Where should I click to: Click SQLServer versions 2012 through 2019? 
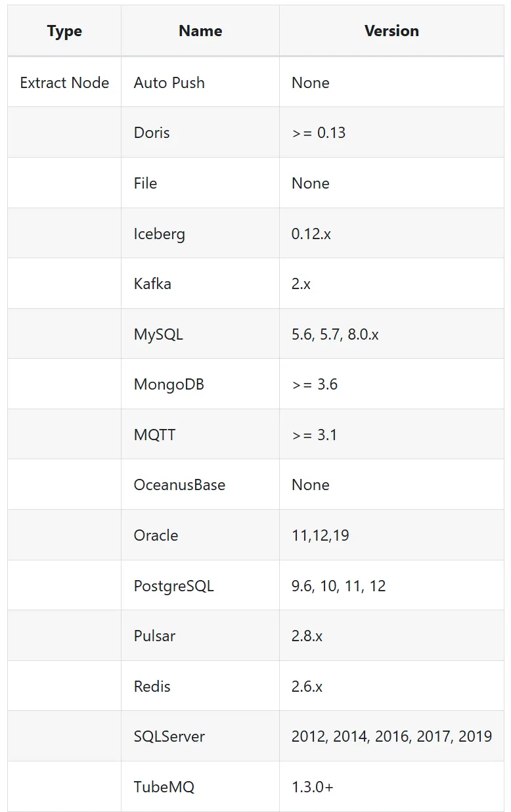pos(391,736)
